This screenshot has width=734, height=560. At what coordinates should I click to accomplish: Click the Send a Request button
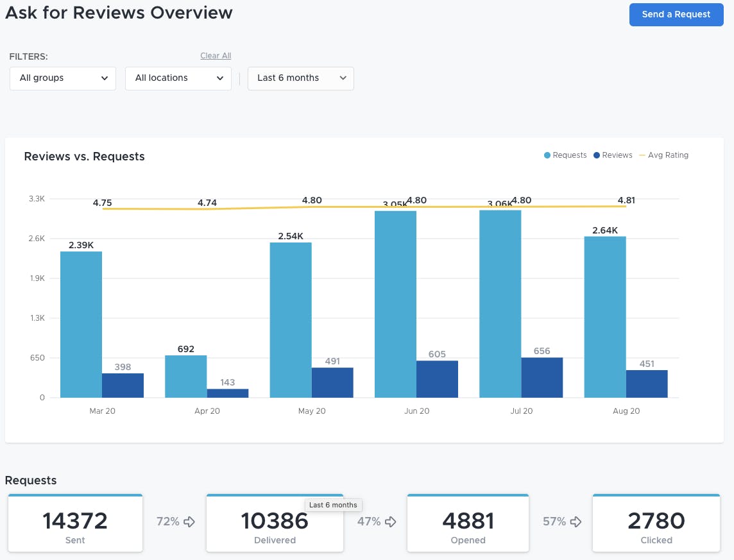pos(676,14)
